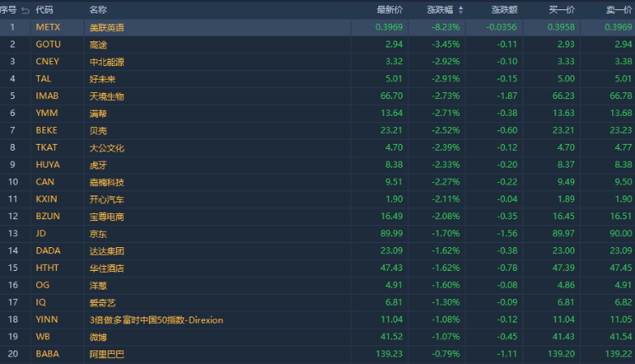This screenshot has height=364, width=635.
Task: Select the IMAB ticker code
Action: pyautogui.click(x=47, y=96)
